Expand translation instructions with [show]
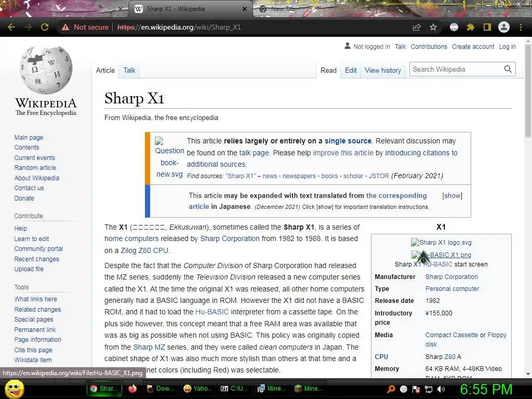532x399 pixels. 452,195
